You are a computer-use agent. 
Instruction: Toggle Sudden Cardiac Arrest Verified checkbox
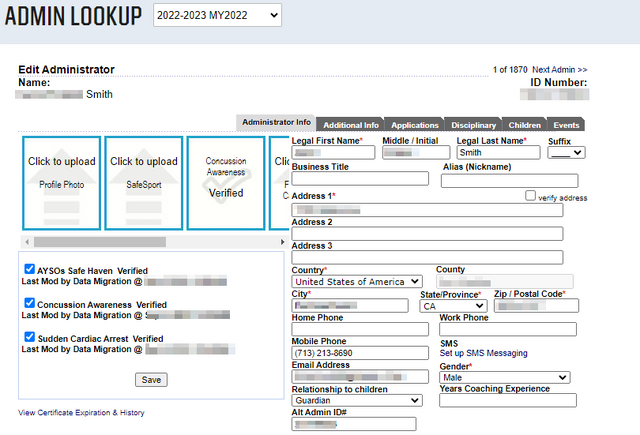tap(30, 338)
